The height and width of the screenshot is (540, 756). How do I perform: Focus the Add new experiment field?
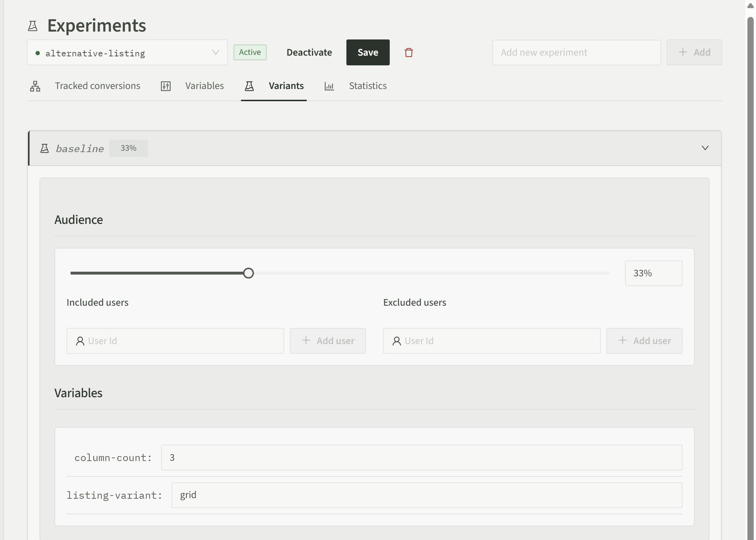tap(577, 52)
